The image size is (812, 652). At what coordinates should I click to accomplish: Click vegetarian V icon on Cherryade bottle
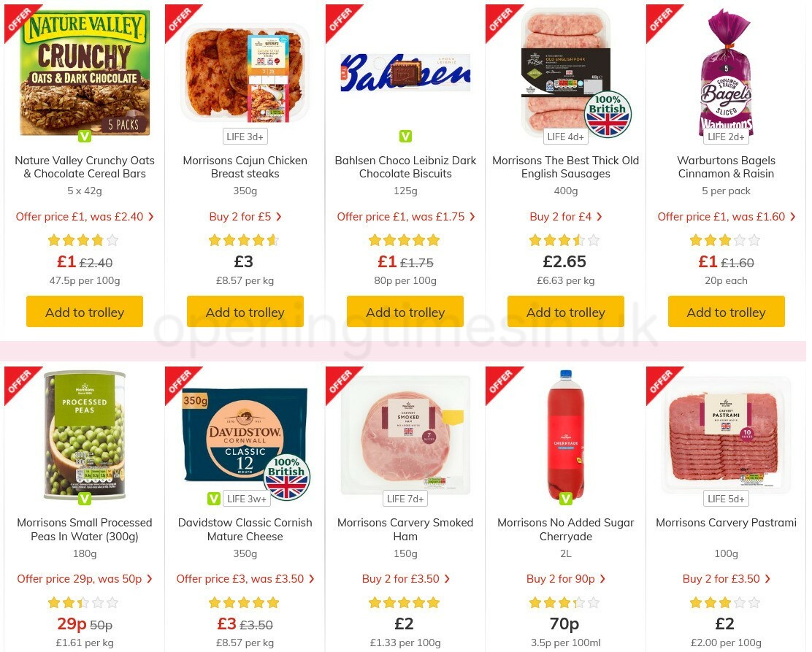(x=566, y=499)
